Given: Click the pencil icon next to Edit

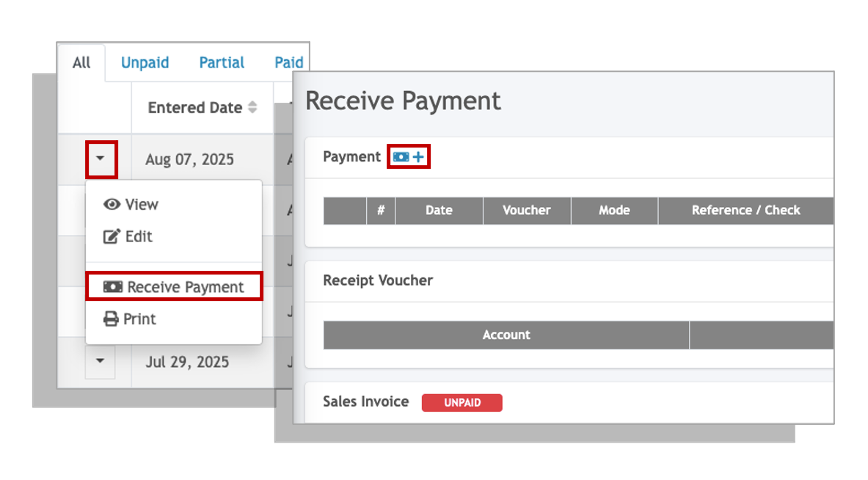Looking at the screenshot, I should [112, 236].
